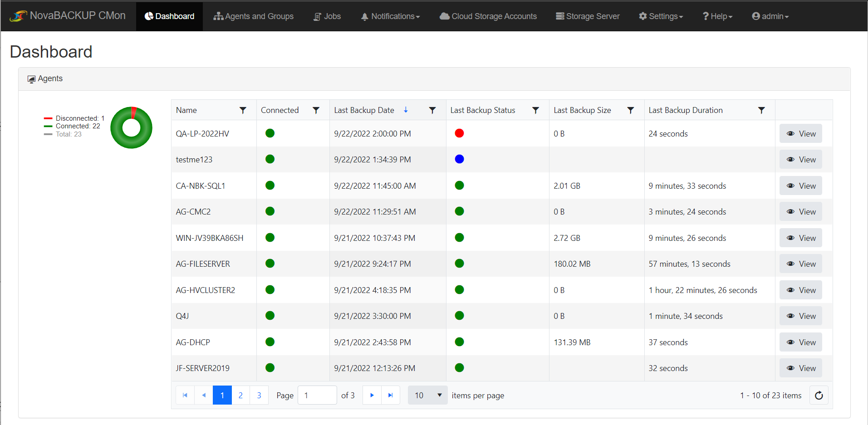Screen dimensions: 868x425
Task: Sort by Last Backup Duration header
Action: click(686, 110)
